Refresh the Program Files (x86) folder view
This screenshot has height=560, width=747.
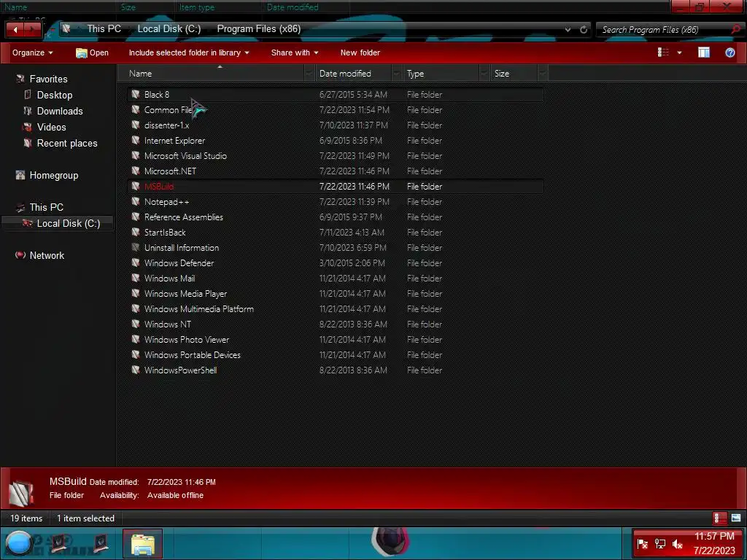pyautogui.click(x=583, y=29)
